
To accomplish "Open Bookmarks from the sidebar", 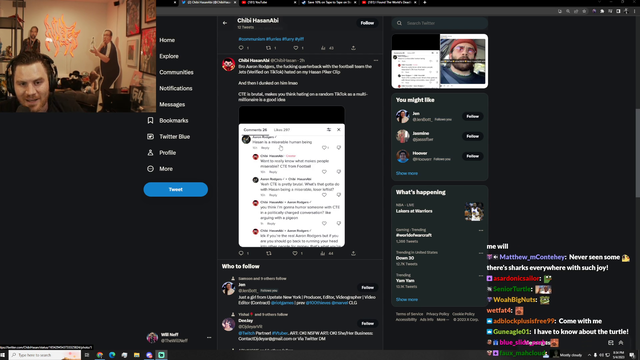I will tap(168, 120).
